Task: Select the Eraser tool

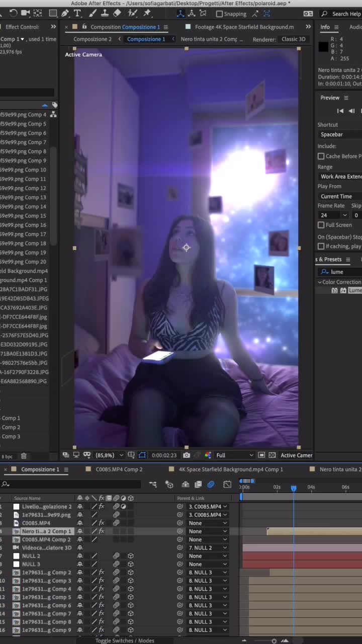Action: 117,14
